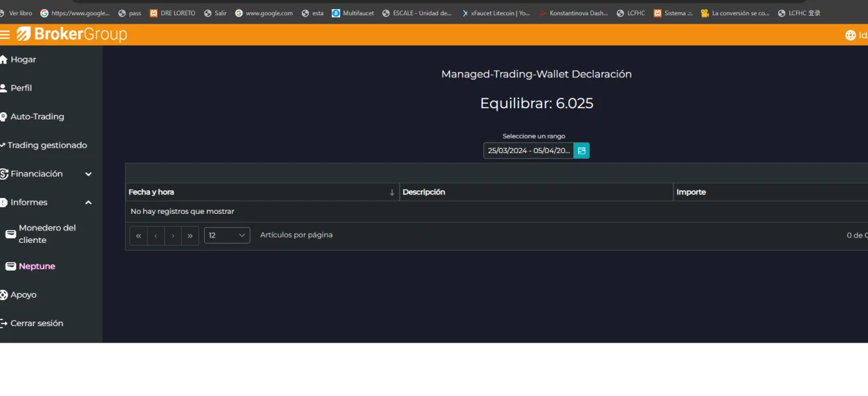Expand the Financiación submenu
Image resolution: width=868 pixels, height=396 pixels.
88,174
